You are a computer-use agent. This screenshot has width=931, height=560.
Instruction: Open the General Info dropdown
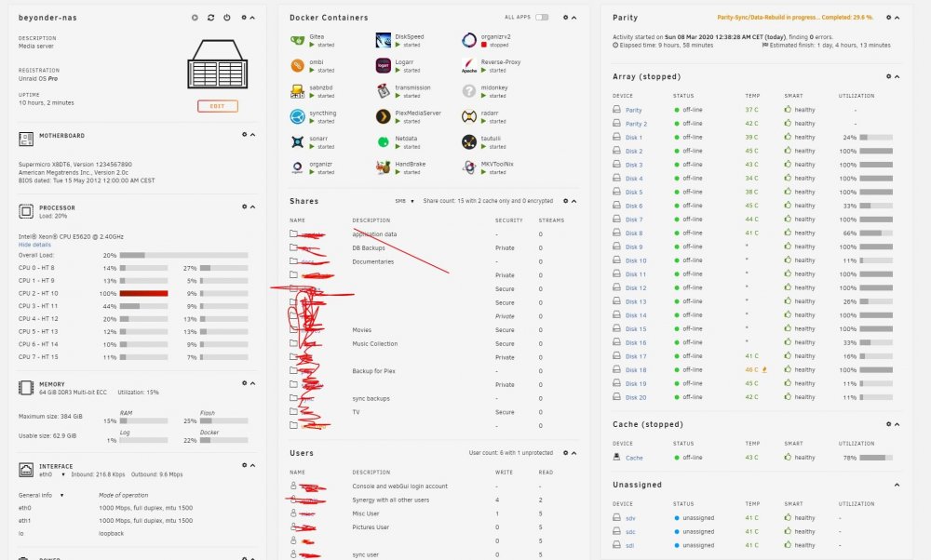pos(41,495)
